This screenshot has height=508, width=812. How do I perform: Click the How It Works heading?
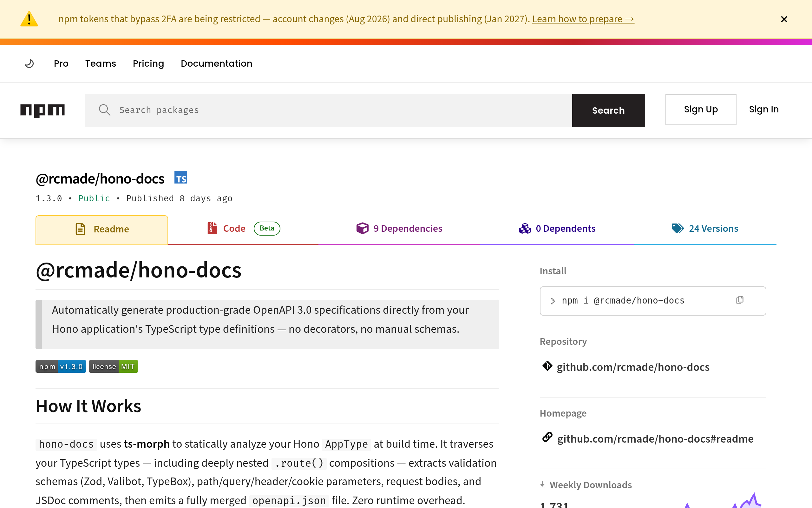click(x=88, y=406)
